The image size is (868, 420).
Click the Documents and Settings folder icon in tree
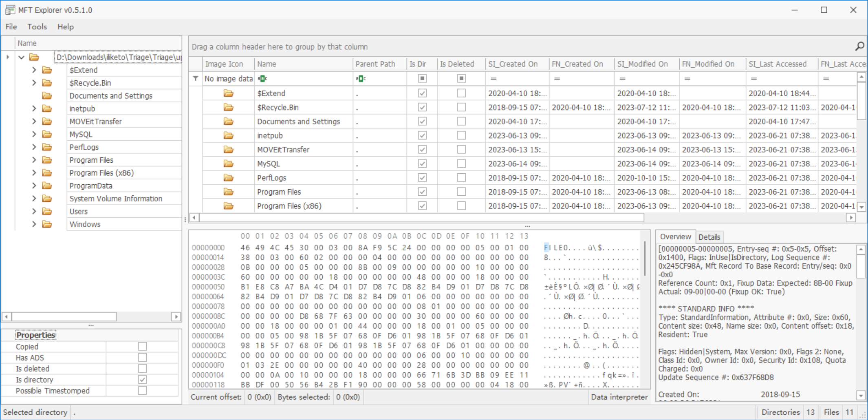coord(47,96)
